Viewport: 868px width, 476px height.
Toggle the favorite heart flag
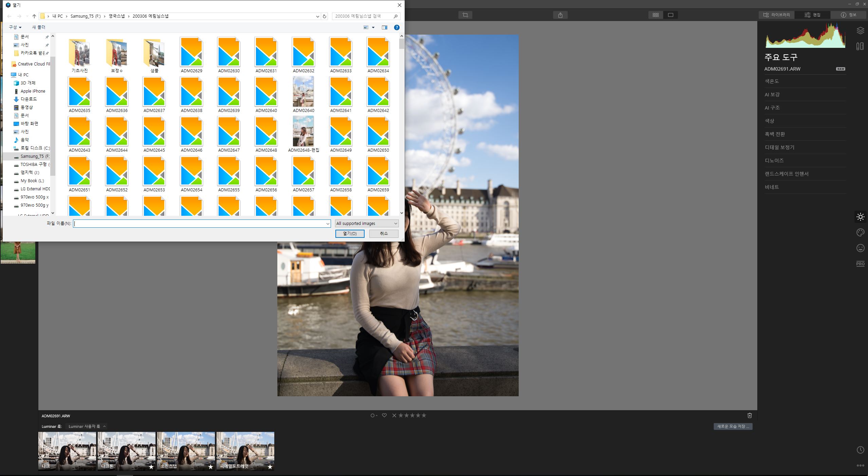click(384, 415)
